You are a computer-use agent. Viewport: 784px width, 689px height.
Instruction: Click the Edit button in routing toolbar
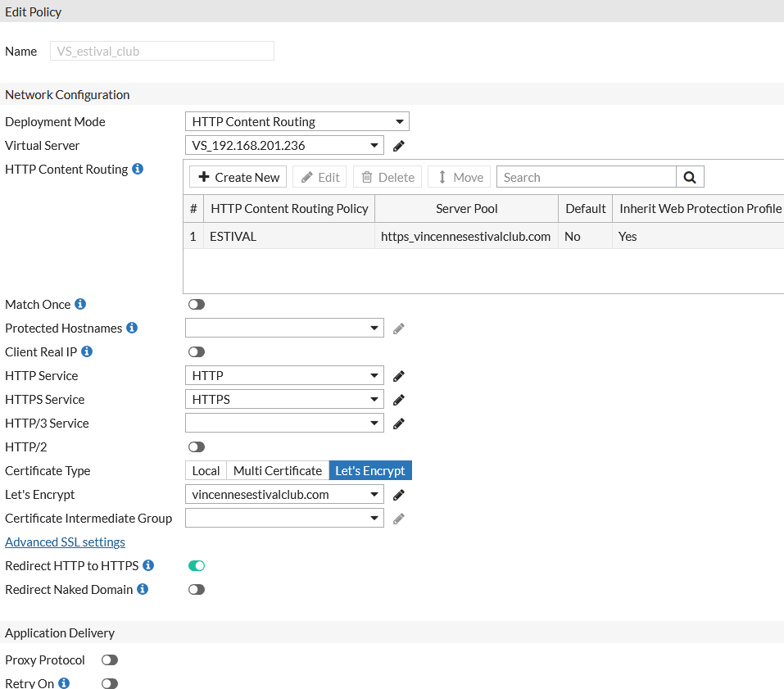[x=319, y=177]
